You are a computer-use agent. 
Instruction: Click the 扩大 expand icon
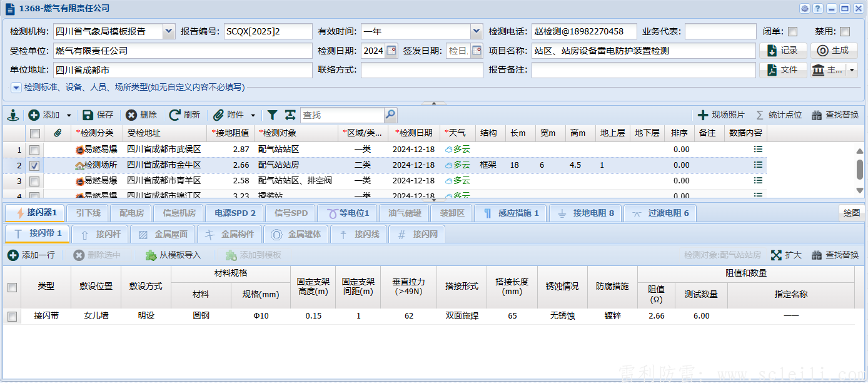coord(786,254)
